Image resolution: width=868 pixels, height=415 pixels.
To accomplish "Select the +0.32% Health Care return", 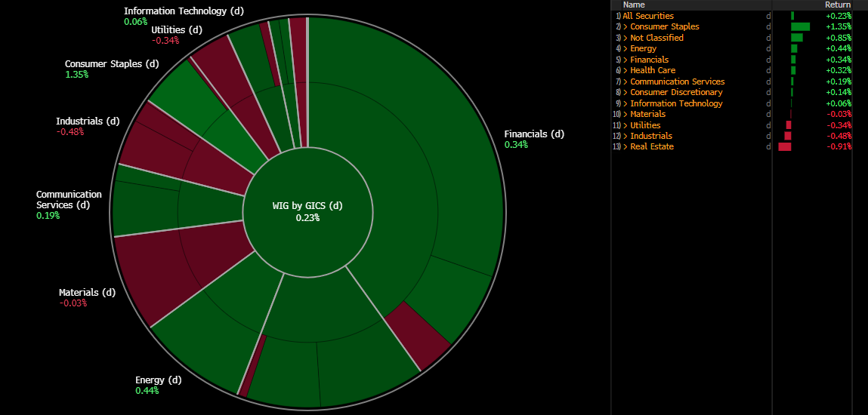I will coord(839,70).
